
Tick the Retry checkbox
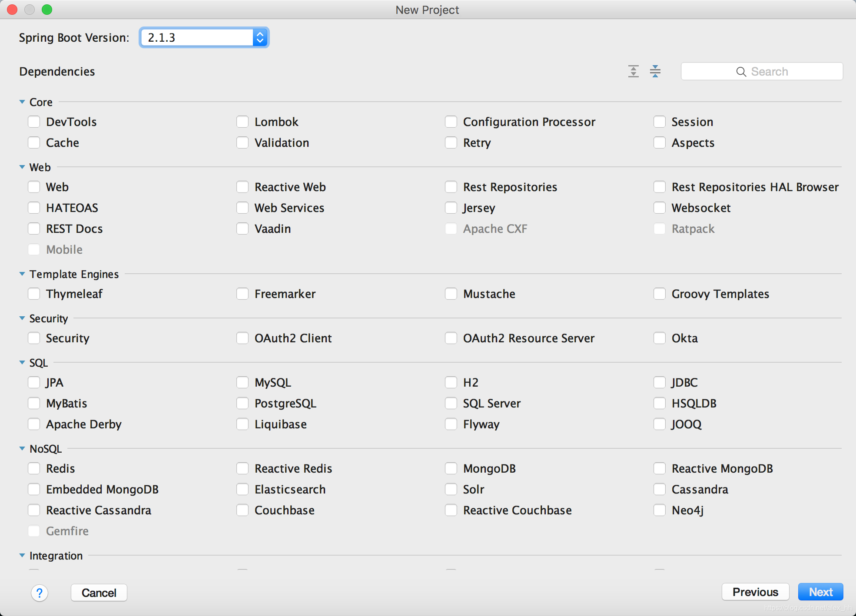click(451, 142)
